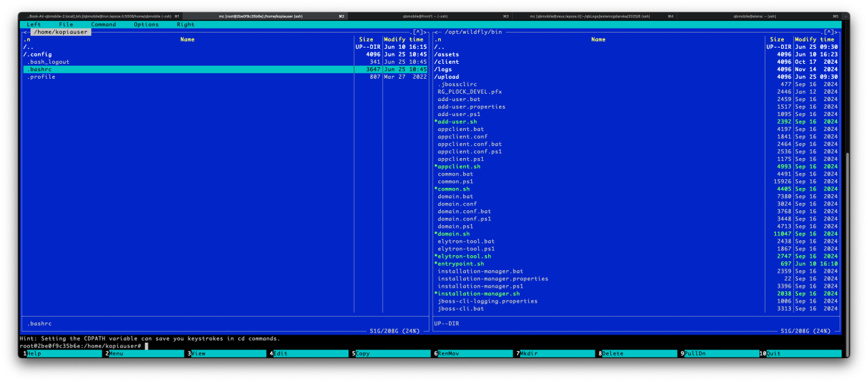Open the Left menu
The image size is (868, 382).
pos(34,24)
